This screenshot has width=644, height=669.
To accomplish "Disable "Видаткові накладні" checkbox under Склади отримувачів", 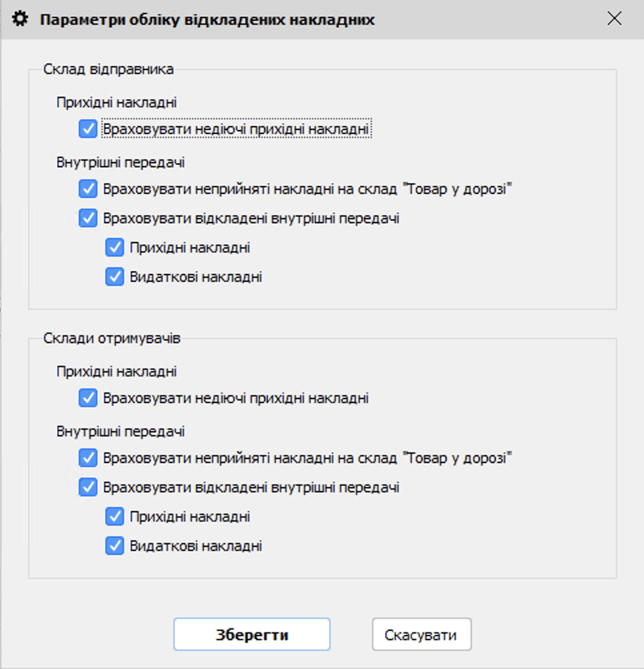I will [x=115, y=546].
